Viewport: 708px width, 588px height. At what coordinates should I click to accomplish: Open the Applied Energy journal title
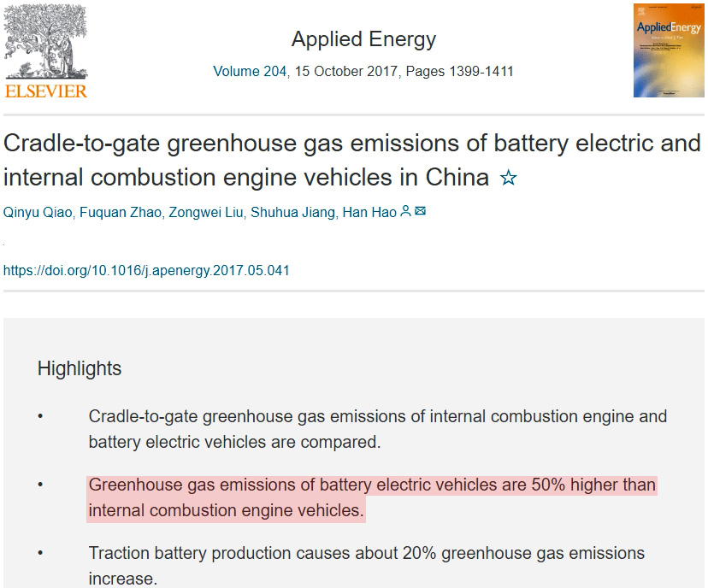click(x=363, y=39)
